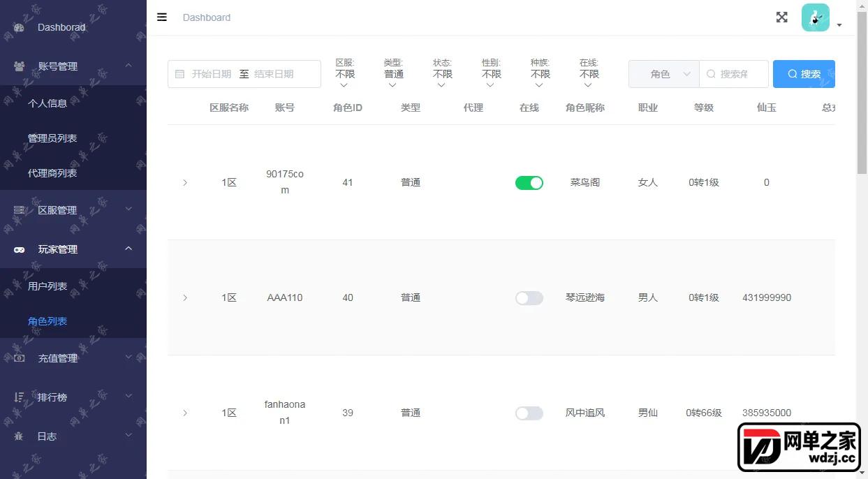The height and width of the screenshot is (479, 868).
Task: Click the 日志 bug icon
Action: pos(19,436)
